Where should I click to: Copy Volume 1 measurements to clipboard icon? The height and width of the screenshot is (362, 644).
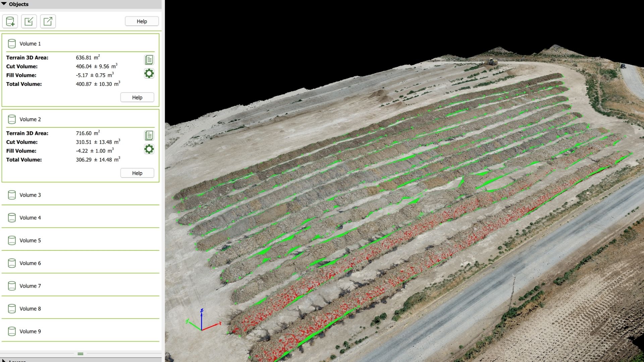[x=149, y=60]
